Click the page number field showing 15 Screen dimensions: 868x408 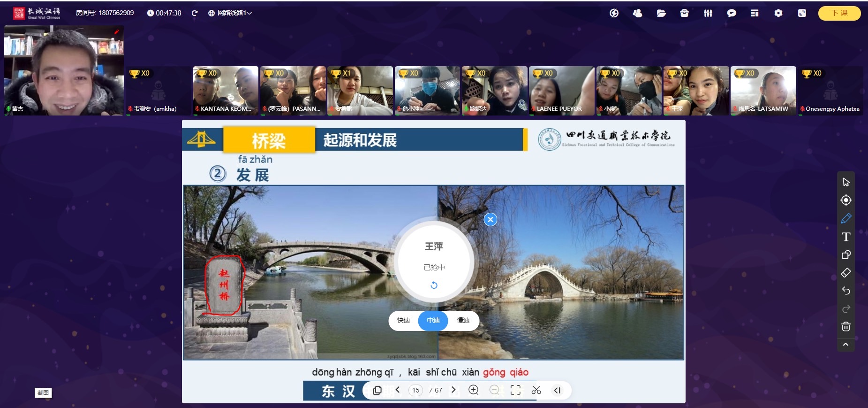coord(415,390)
